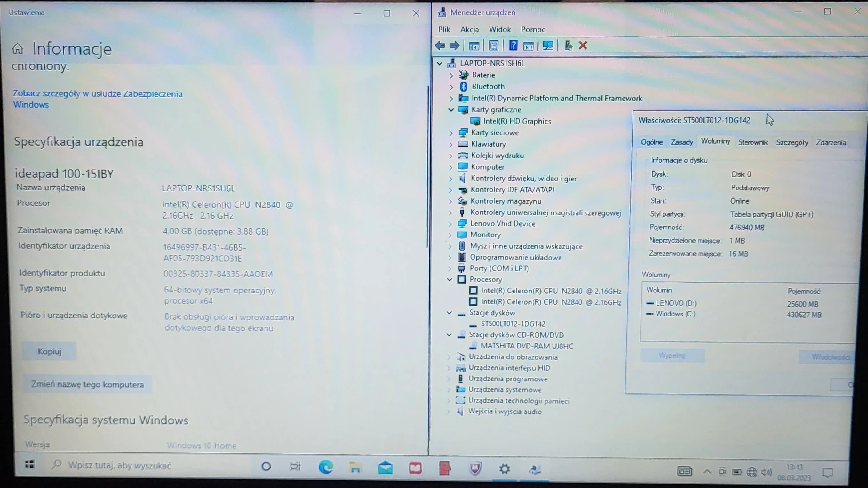
Task: Click the Kopiuj button
Action: pos(49,351)
